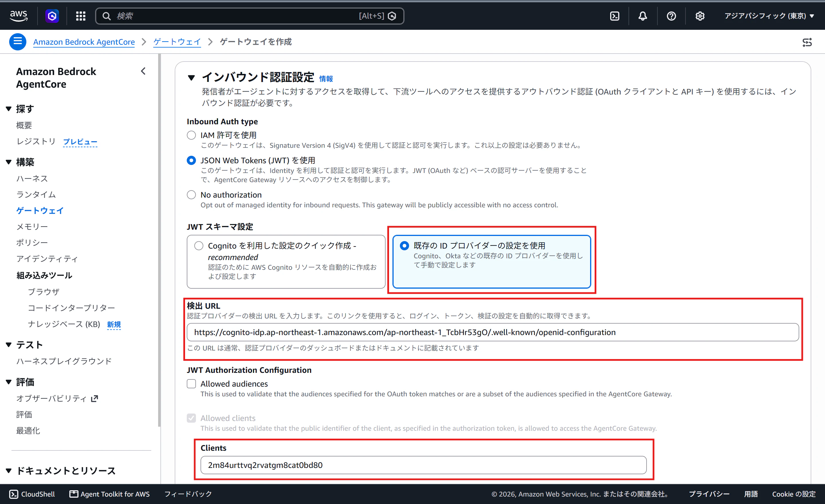Screen dimensions: 825x504
Task: Open the 評価 page link under 評価 group
Action: 24,414
